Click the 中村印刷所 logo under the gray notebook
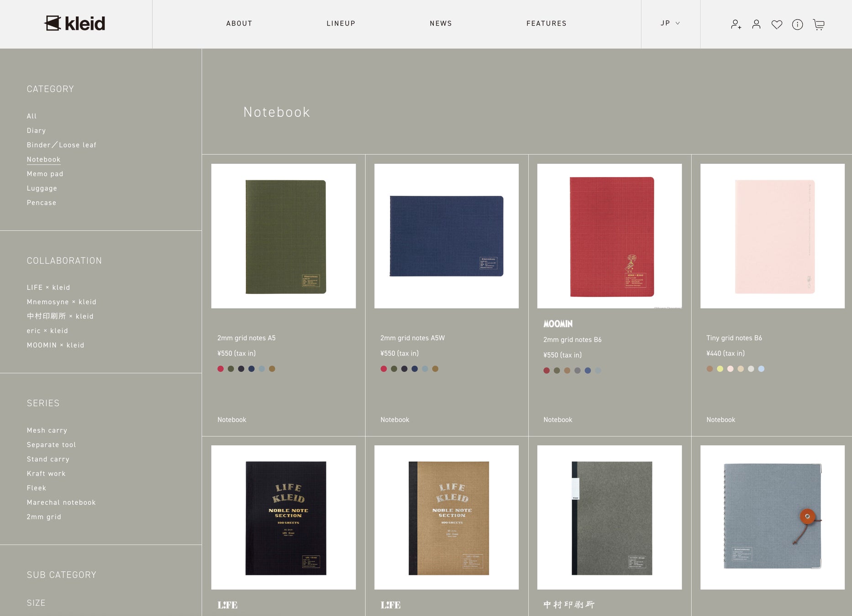The height and width of the screenshot is (616, 852). point(569,605)
